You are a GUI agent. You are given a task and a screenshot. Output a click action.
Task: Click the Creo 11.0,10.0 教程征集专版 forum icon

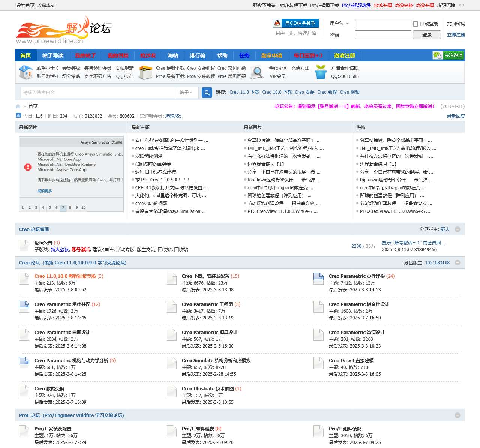(24, 279)
